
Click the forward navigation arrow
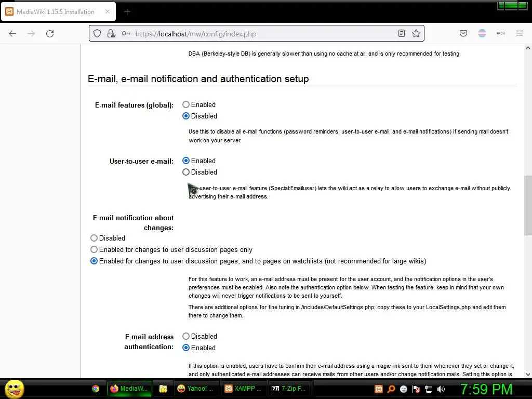31,34
